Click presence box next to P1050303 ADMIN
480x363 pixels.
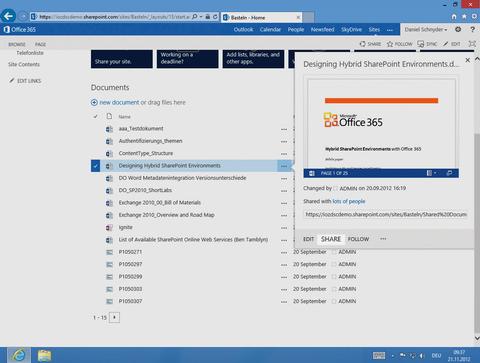click(x=334, y=289)
